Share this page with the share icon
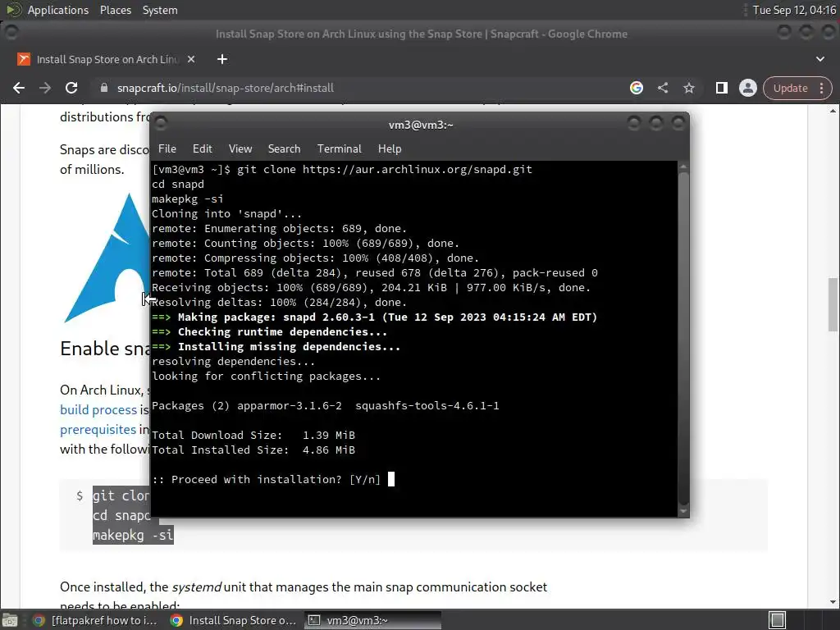The height and width of the screenshot is (630, 840). click(663, 88)
